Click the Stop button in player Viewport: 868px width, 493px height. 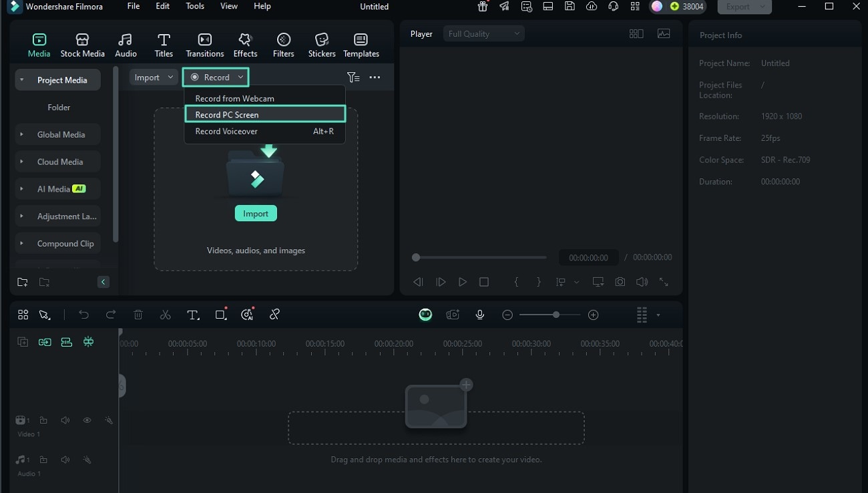[484, 282]
